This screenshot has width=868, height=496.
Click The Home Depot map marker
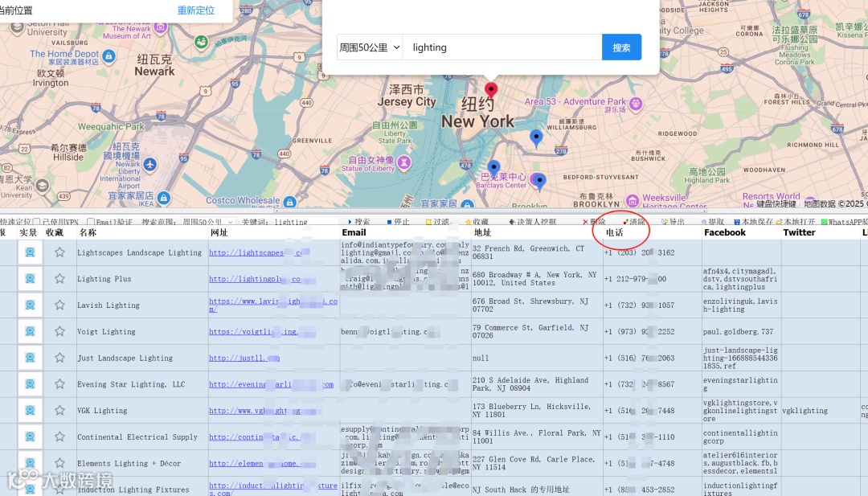coord(109,56)
